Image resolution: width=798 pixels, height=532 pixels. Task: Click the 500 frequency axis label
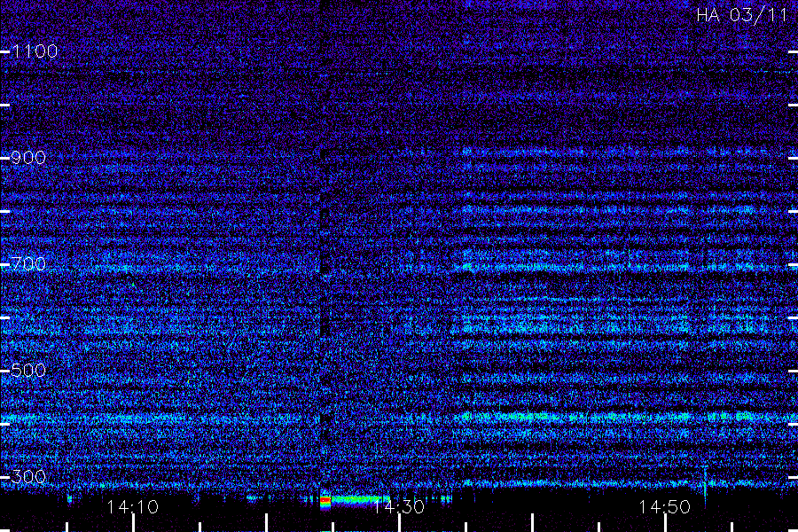28,371
